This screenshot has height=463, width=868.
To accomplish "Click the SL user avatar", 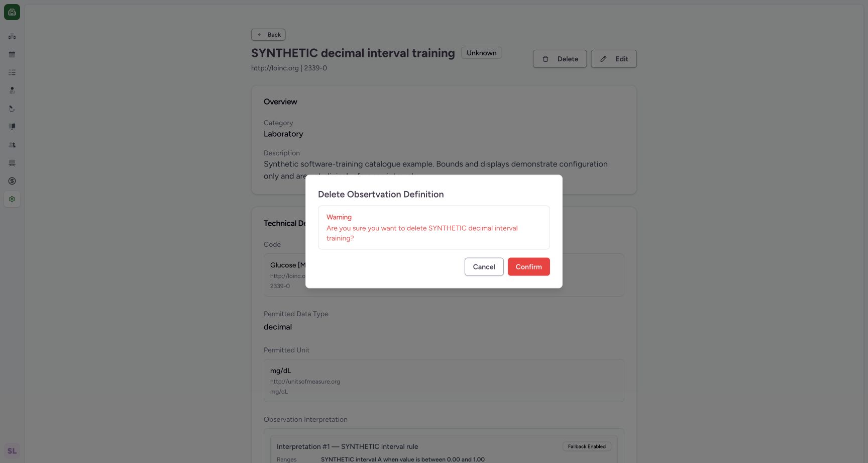I will pyautogui.click(x=12, y=451).
